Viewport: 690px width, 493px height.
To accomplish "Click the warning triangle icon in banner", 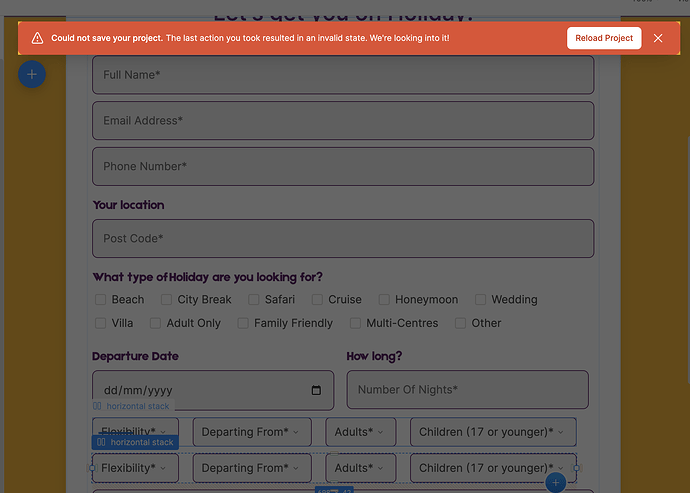I will tap(37, 38).
